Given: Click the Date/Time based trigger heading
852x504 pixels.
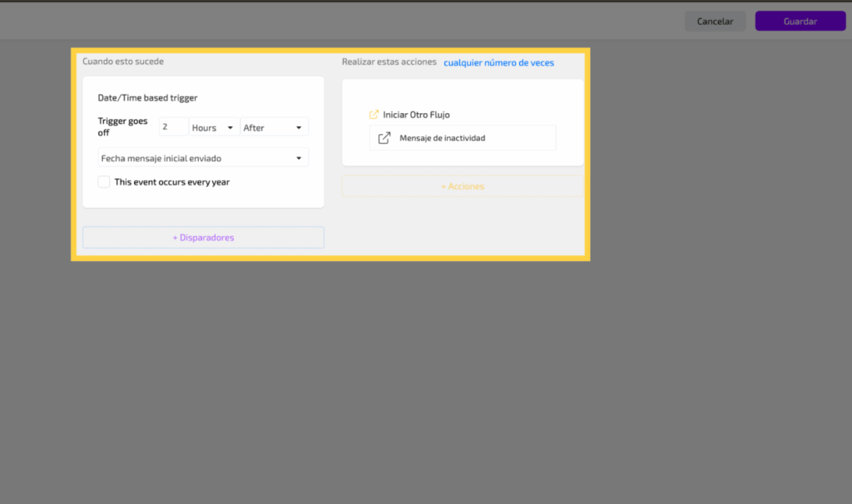Looking at the screenshot, I should [147, 98].
